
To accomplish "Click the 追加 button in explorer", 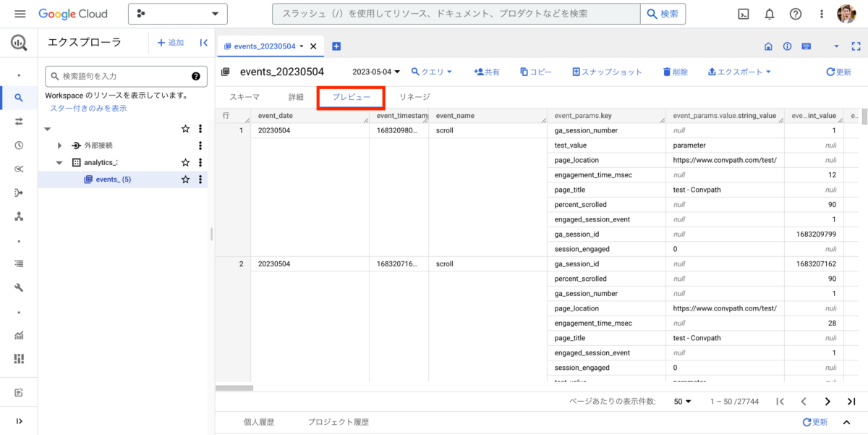I will (x=171, y=42).
